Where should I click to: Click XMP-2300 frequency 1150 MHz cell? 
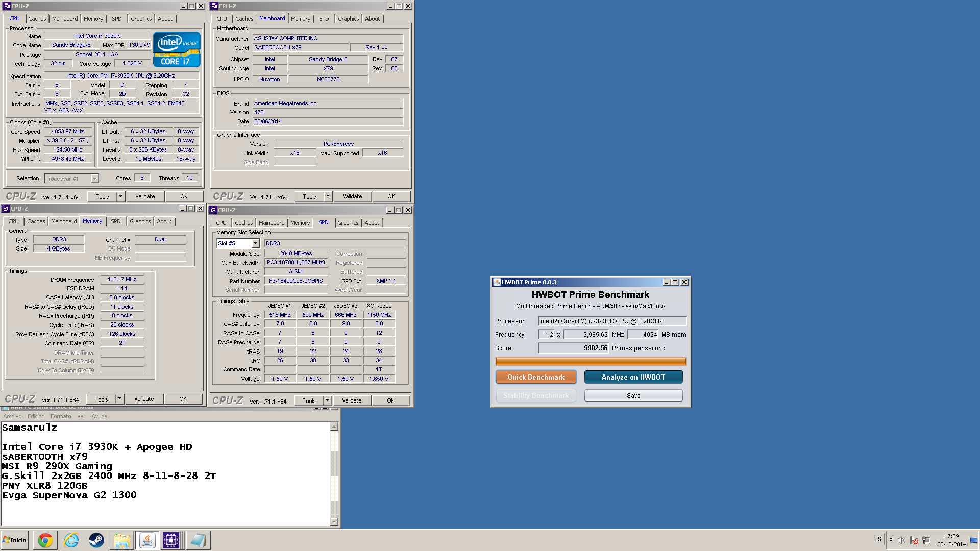[x=379, y=315]
